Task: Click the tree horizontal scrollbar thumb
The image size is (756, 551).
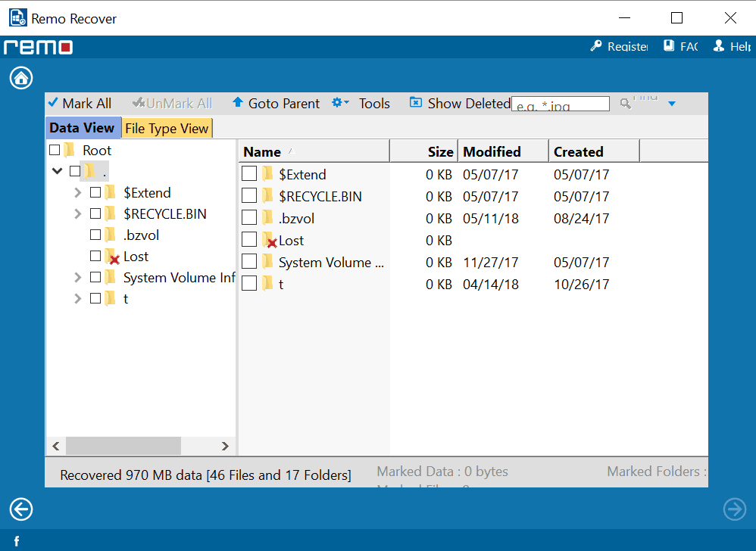Action: [123, 446]
